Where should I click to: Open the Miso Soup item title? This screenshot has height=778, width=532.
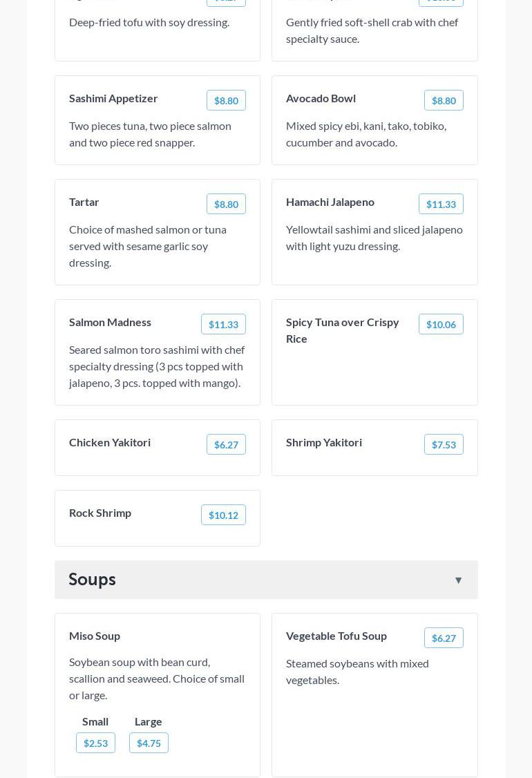[95, 636]
